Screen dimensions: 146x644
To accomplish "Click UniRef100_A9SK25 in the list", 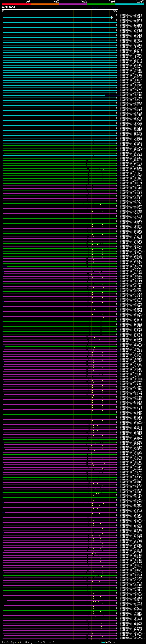I will click(131, 123).
